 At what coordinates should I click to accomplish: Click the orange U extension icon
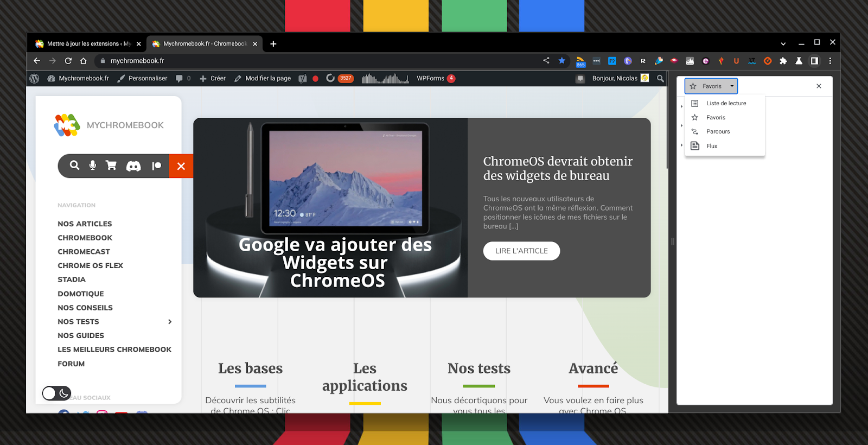point(736,61)
